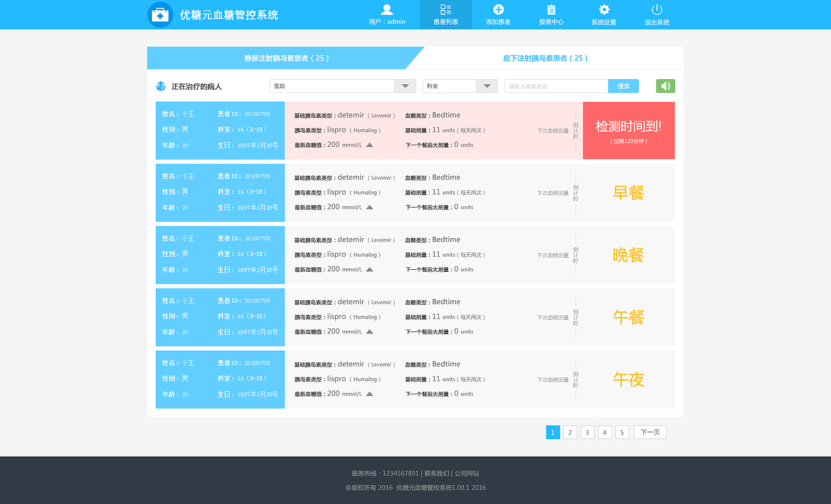Screen dimensions: 831x504
Task: Click the green speaker sound icon
Action: tap(665, 85)
